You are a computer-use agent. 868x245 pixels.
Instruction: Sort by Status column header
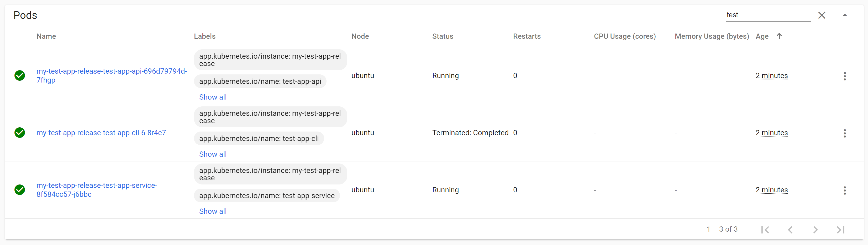(443, 36)
